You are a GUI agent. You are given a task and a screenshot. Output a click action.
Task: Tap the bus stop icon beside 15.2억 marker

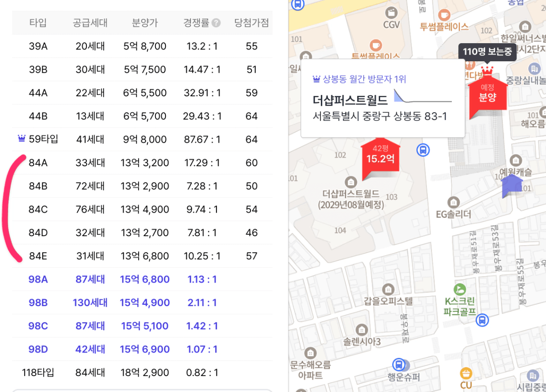pyautogui.click(x=423, y=150)
